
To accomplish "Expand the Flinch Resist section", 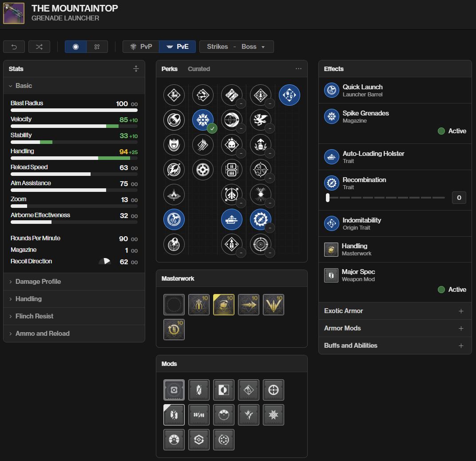I will click(x=74, y=316).
